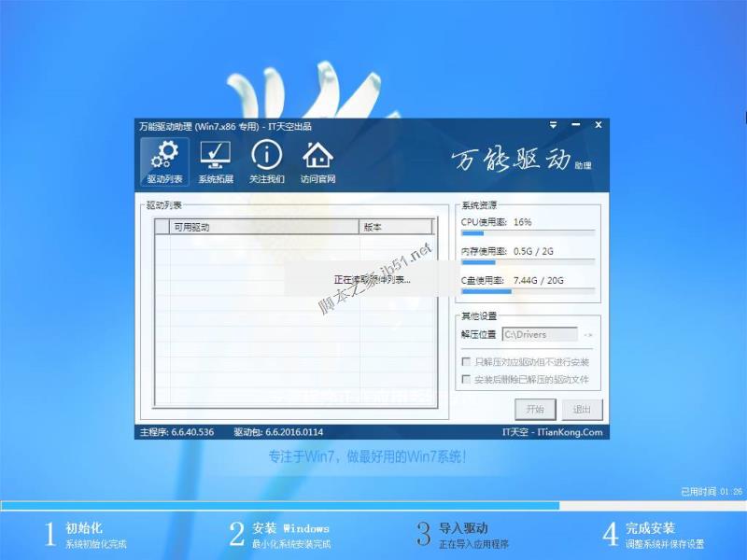Click the CPU使用率 16% value

pyautogui.click(x=522, y=222)
